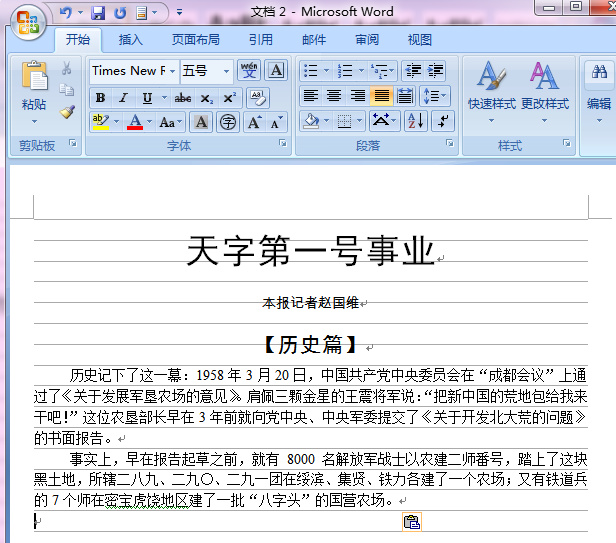This screenshot has width=616, height=543.
Task: Show or hide paragraph marks
Action: click(x=443, y=121)
